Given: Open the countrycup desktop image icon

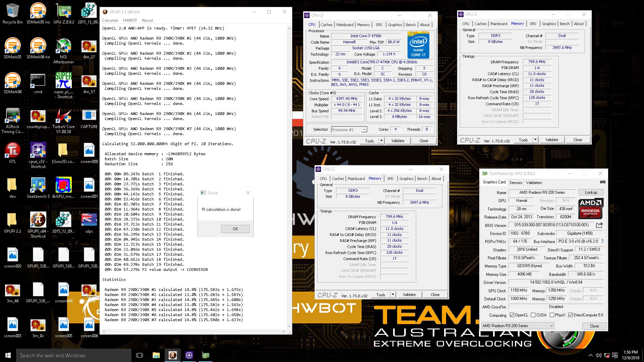Looking at the screenshot, I should (x=38, y=119).
